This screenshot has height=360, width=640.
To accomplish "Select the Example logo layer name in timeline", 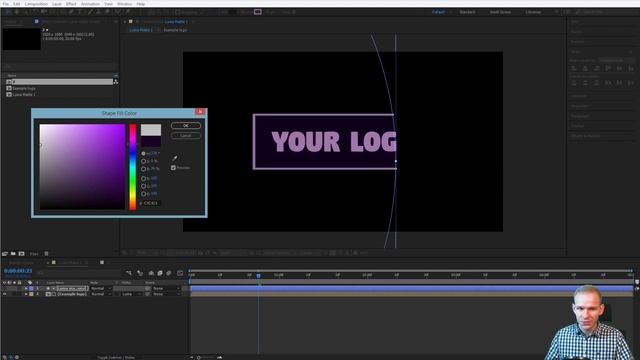I will pos(72,294).
